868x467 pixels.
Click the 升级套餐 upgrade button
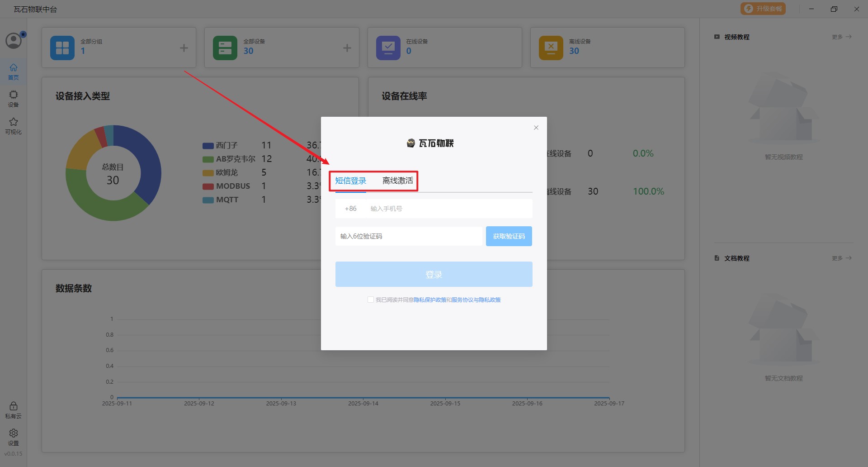pyautogui.click(x=763, y=9)
